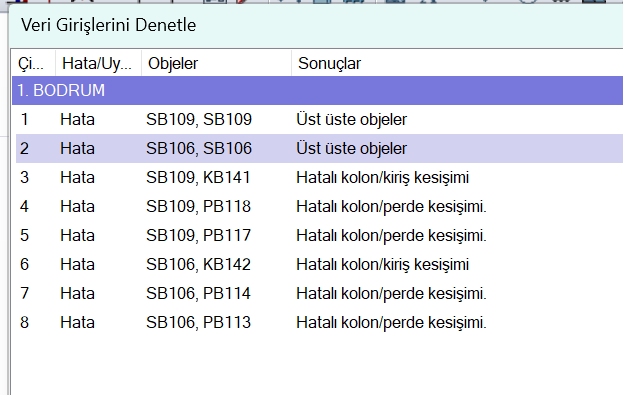Click 'Üst üste objeler' result in row 2

point(352,149)
